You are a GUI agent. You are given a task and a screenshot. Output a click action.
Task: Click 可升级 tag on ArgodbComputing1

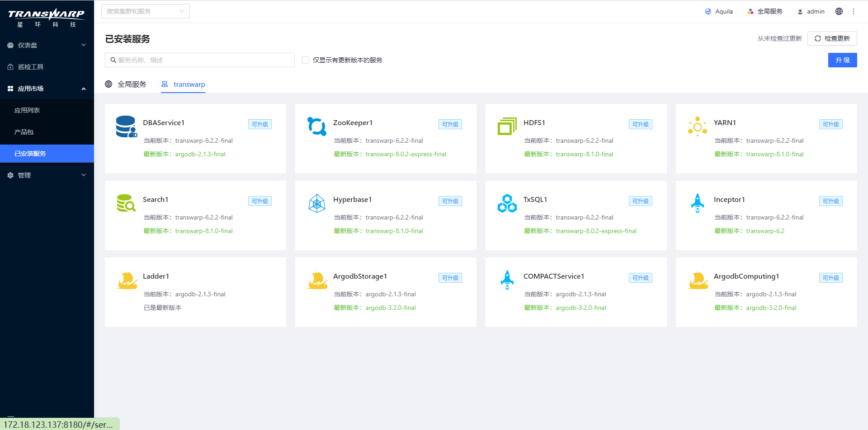831,278
